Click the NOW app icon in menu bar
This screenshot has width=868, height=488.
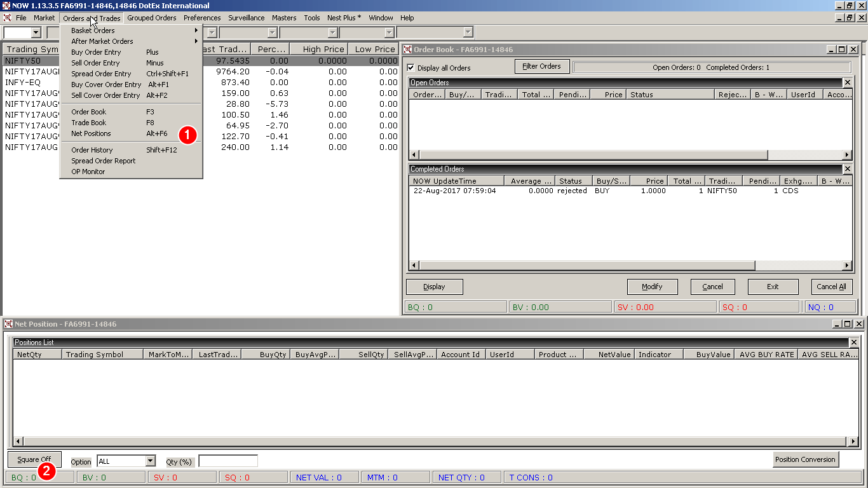[7, 18]
